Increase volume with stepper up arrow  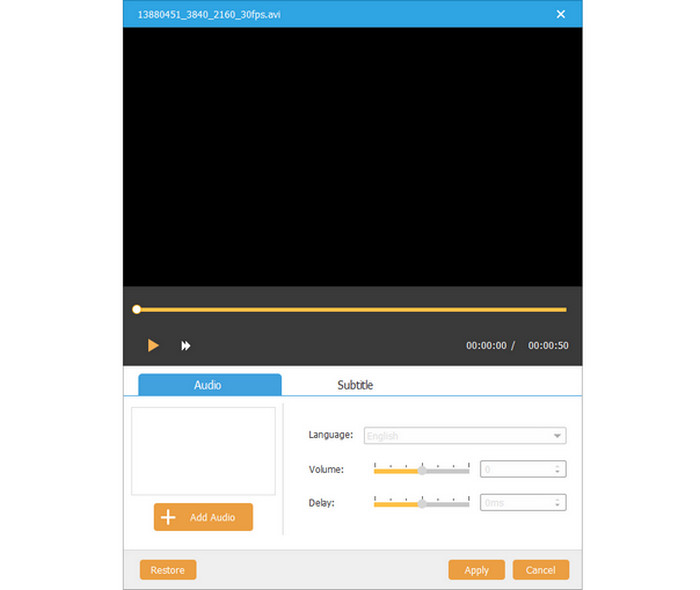(x=557, y=466)
